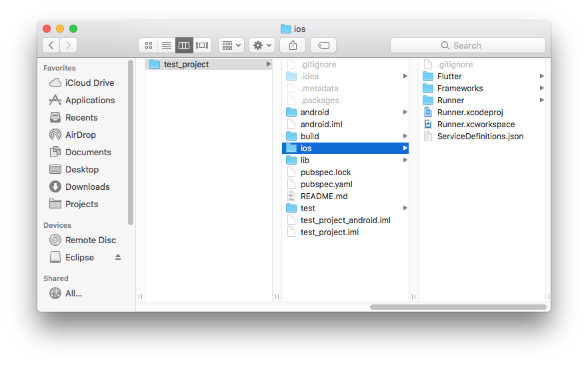Switch to icon view in toolbar
588x365 pixels.
point(148,45)
